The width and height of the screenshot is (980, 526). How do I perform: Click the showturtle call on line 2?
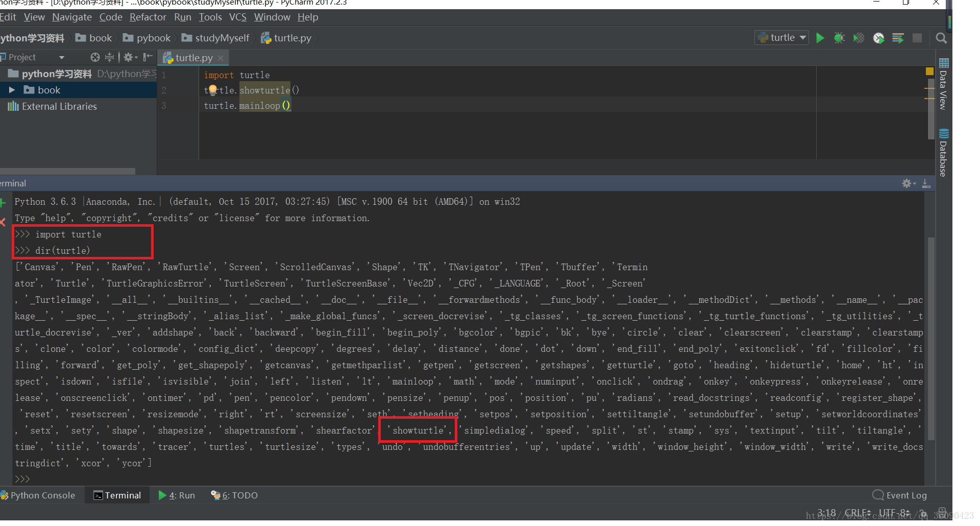[x=265, y=90]
